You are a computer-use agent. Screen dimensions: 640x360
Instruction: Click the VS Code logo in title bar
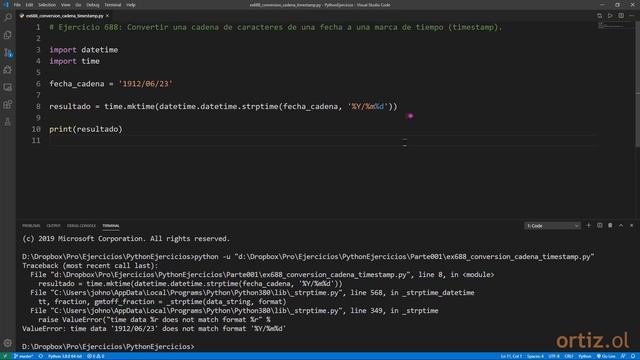pyautogui.click(x=6, y=5)
